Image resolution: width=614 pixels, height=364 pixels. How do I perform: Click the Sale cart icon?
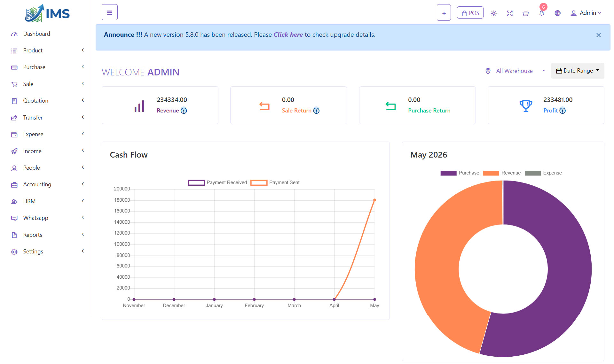coord(14,84)
